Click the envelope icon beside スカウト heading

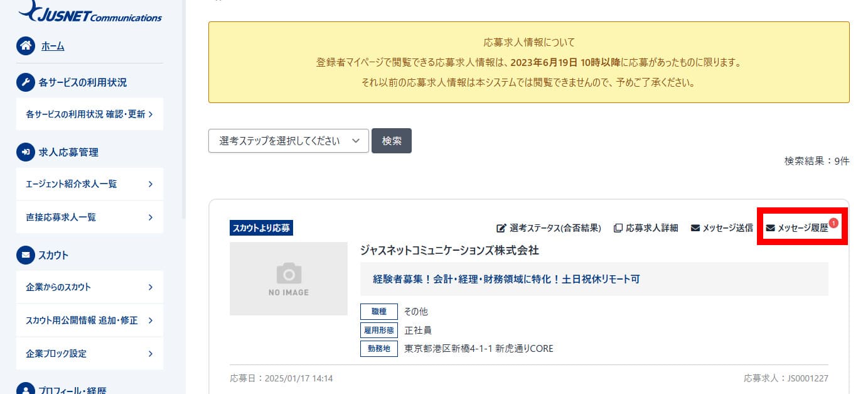(x=26, y=255)
